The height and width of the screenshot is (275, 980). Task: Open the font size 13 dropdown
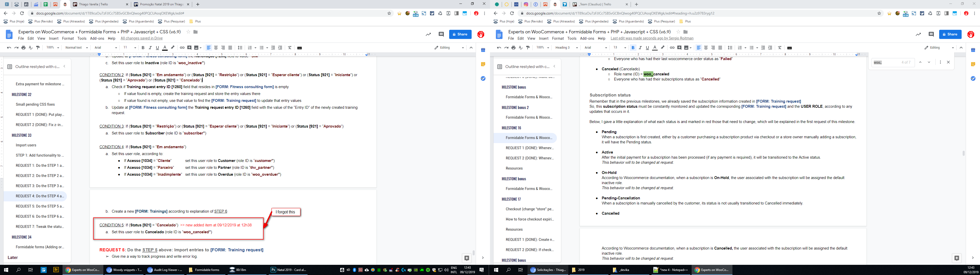tap(619, 48)
